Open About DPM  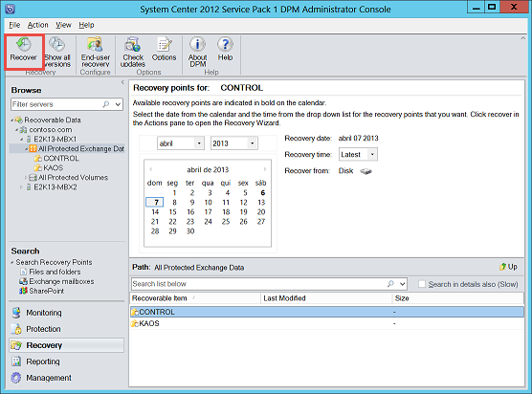pyautogui.click(x=197, y=52)
